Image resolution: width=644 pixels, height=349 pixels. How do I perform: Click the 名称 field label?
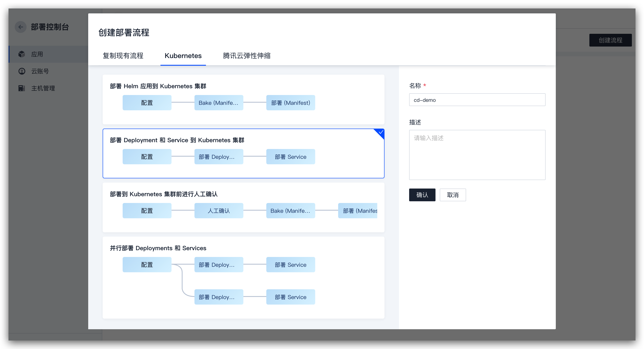(415, 86)
